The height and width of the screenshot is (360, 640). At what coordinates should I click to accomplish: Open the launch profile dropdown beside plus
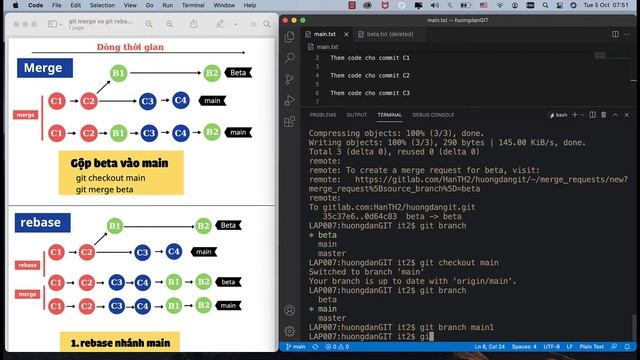click(582, 115)
